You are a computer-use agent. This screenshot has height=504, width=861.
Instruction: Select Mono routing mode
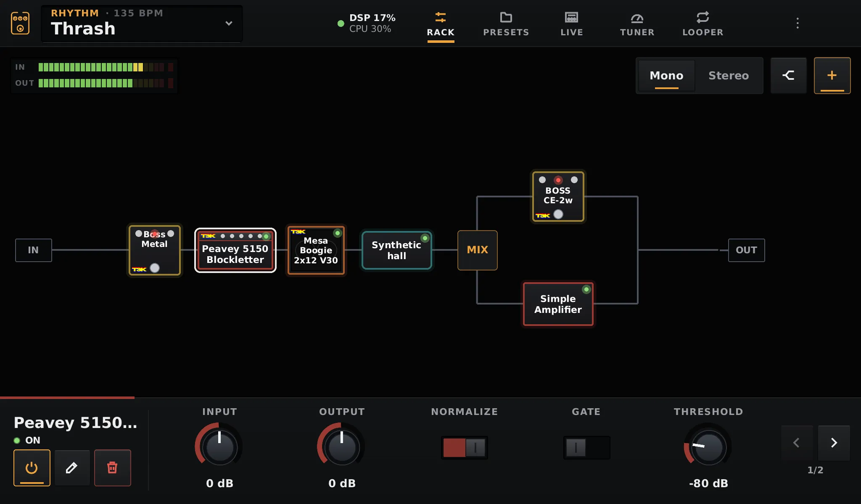(x=666, y=76)
